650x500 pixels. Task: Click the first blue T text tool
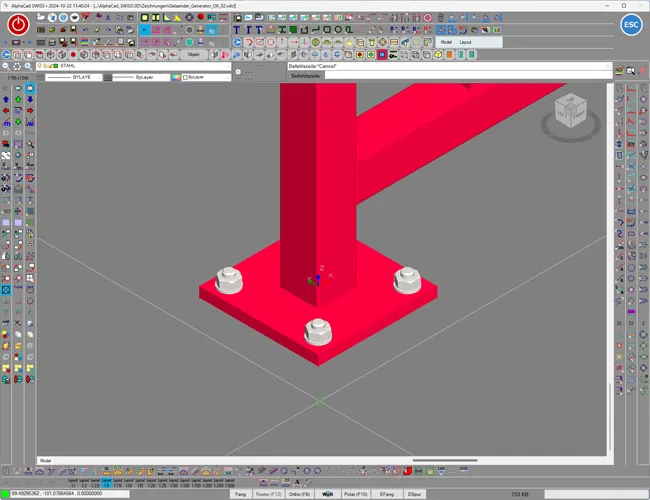[x=236, y=30]
